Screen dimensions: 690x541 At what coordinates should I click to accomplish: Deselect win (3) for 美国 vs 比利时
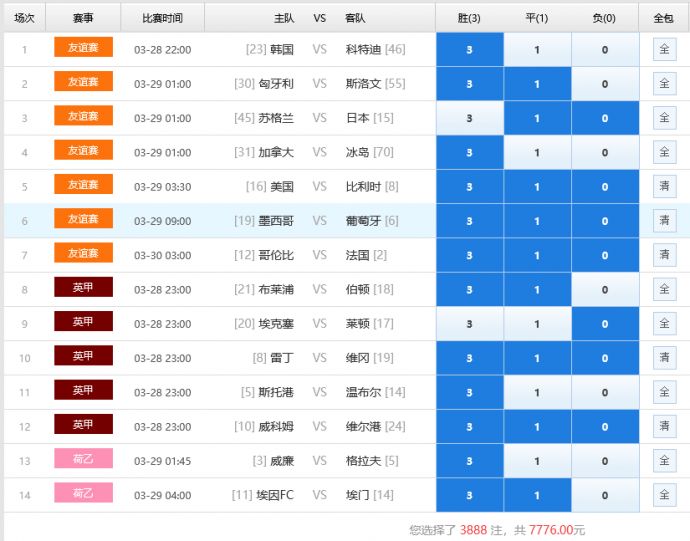click(469, 187)
